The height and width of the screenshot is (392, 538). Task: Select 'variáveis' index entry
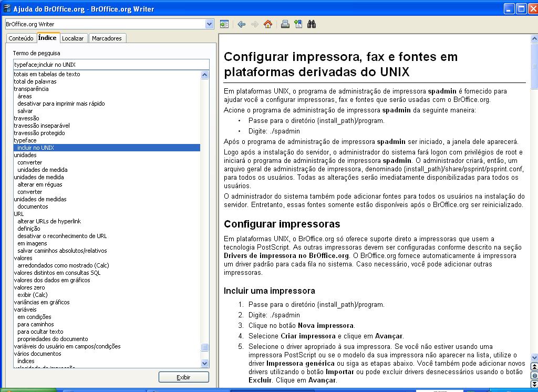coord(25,310)
